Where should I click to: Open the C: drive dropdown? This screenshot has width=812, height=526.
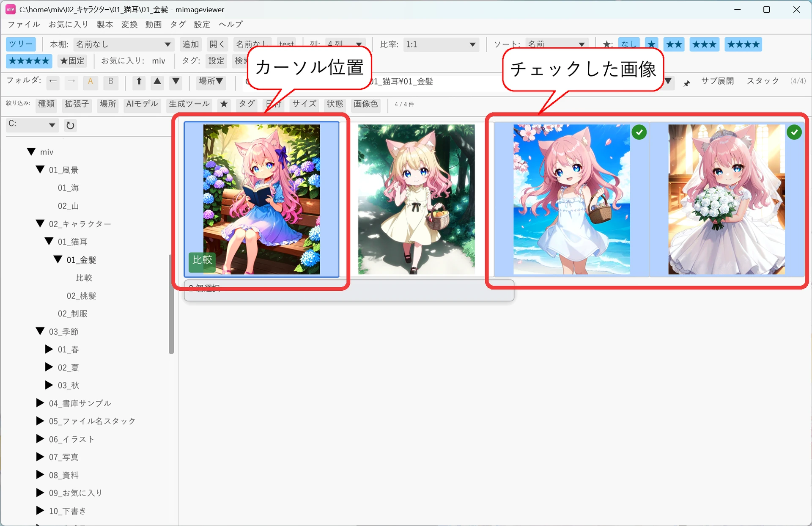point(32,125)
